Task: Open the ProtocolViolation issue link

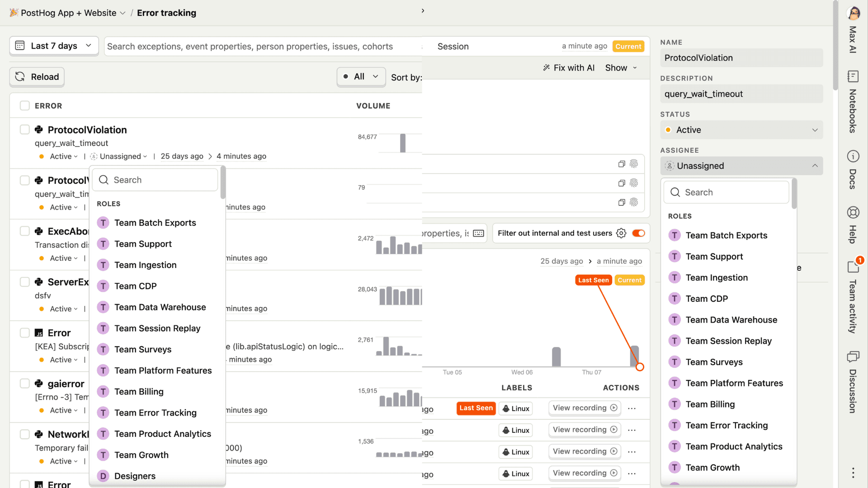Action: 87,130
